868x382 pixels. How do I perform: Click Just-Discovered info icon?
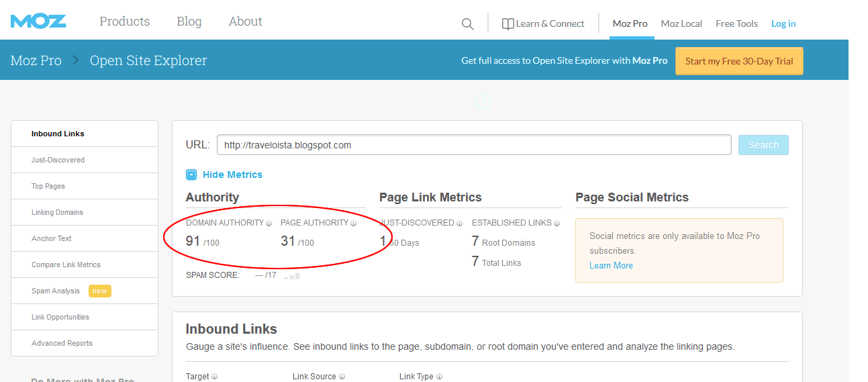coord(460,224)
